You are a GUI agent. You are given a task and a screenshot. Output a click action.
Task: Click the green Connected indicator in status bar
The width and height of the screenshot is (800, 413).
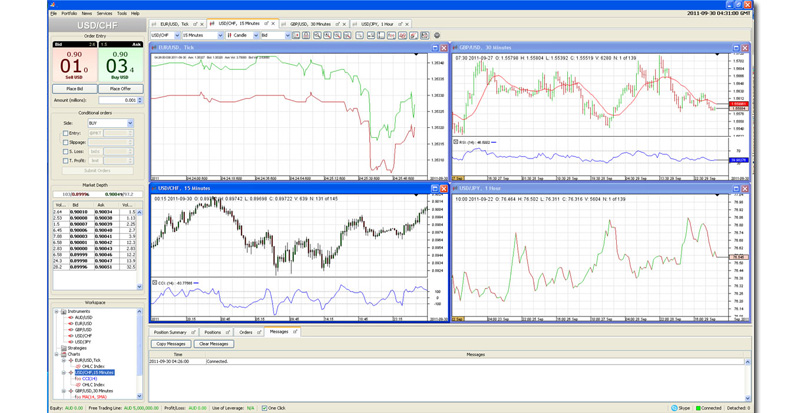(699, 408)
